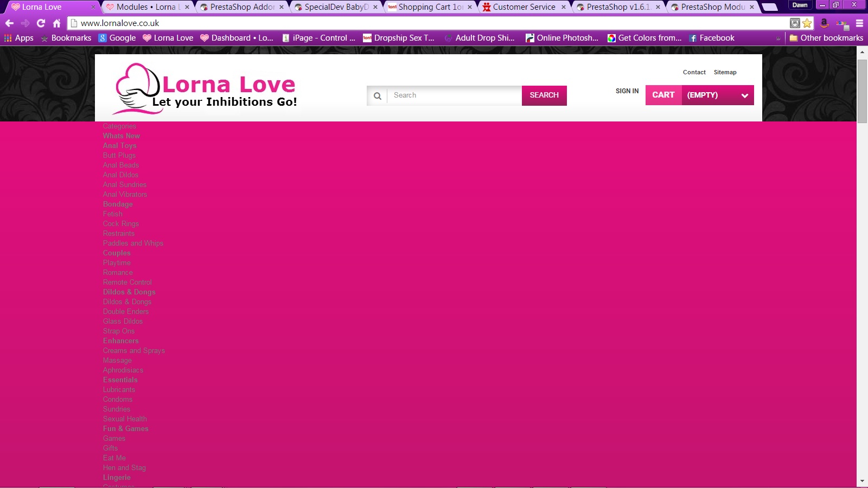Open the Lingerie category
The width and height of the screenshot is (868, 488).
tap(117, 478)
